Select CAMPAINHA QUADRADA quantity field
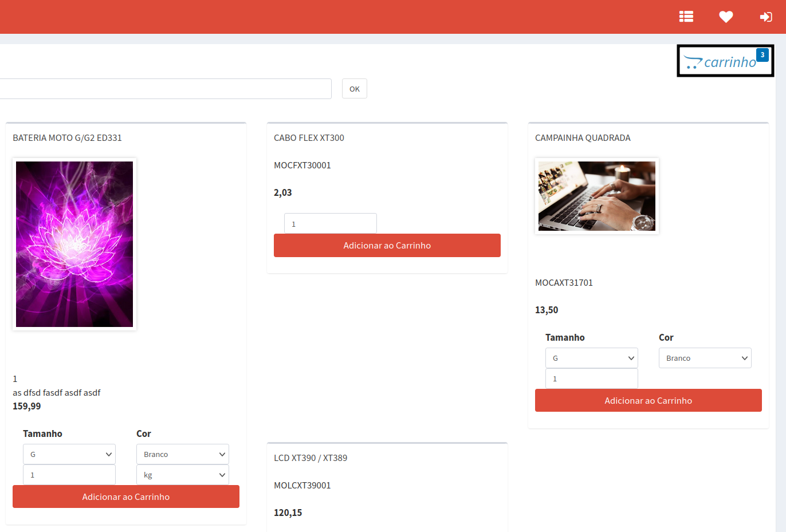Screen dimensions: 786x532 pos(591,379)
